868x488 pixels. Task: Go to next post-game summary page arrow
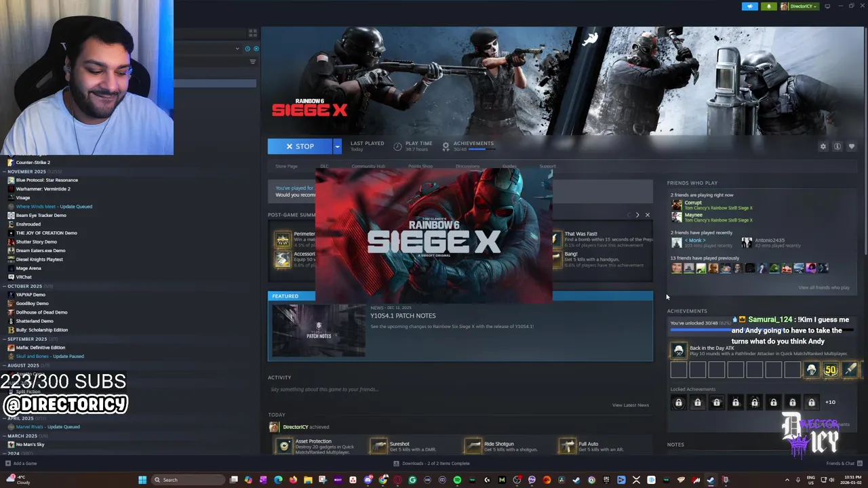tap(637, 215)
